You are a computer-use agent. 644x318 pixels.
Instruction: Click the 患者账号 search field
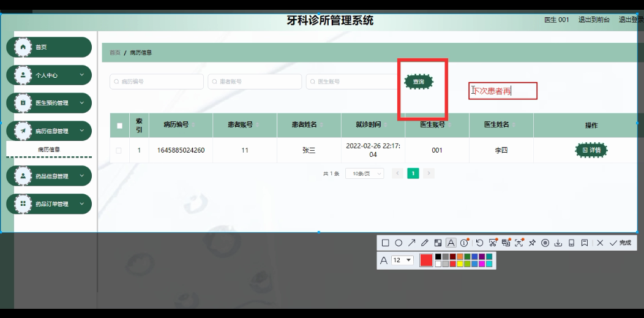(255, 81)
